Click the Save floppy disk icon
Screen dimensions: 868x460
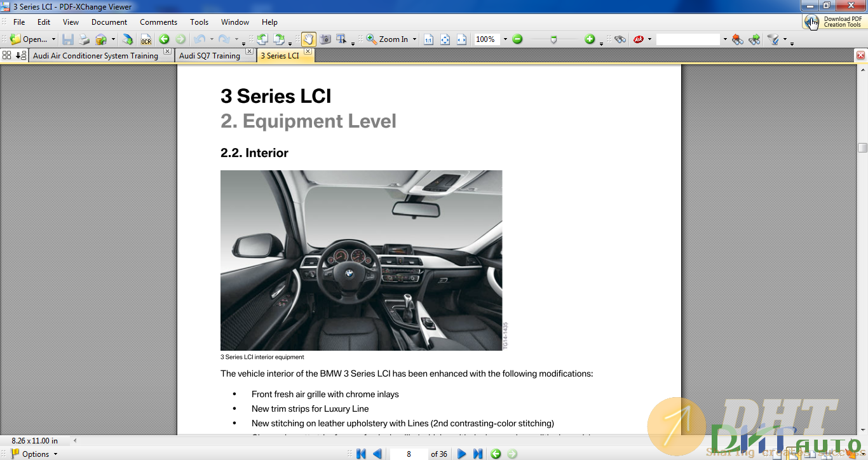67,39
